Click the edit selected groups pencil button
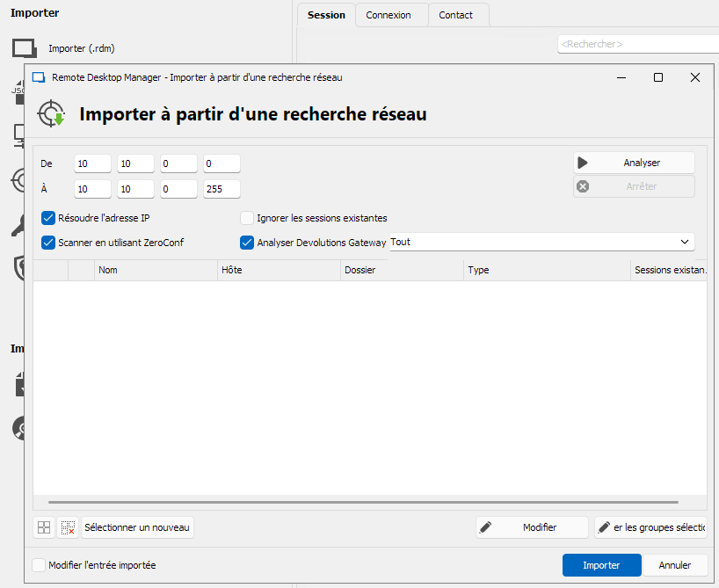This screenshot has width=719, height=588. coord(650,527)
